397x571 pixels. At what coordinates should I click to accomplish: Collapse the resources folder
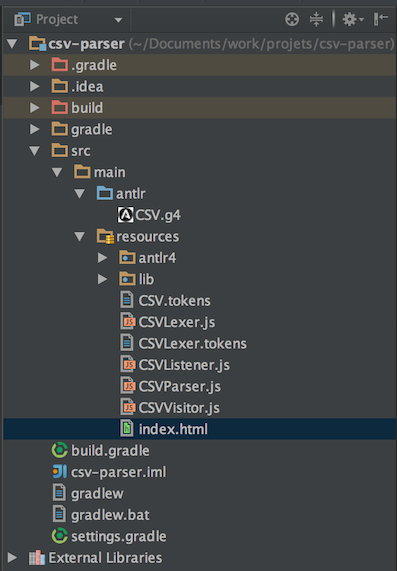pos(79,237)
